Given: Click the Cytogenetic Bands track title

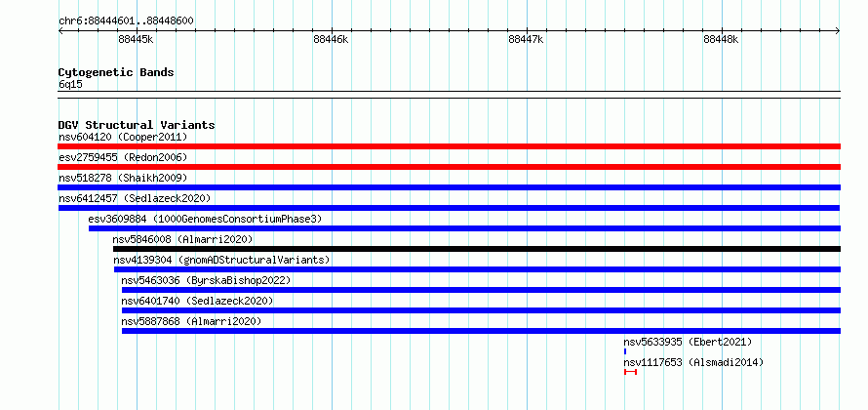Looking at the screenshot, I should (x=116, y=72).
